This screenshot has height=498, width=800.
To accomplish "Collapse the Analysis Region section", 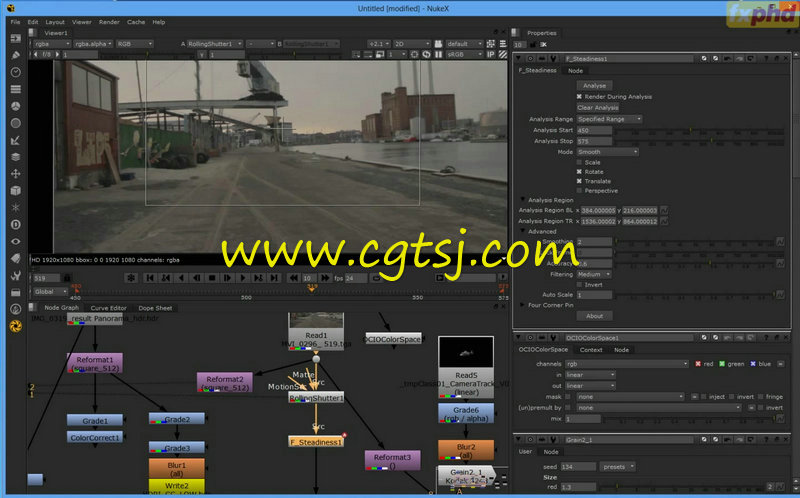I will click(x=522, y=200).
